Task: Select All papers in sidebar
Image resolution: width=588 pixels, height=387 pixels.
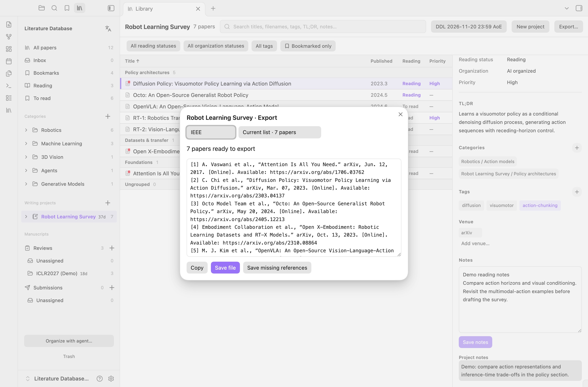Action: click(x=69, y=48)
